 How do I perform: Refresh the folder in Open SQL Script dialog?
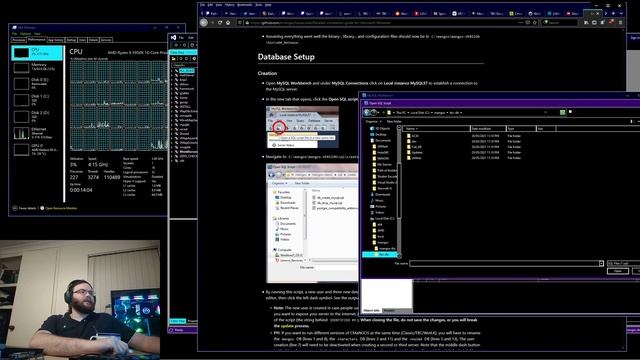[x=562, y=112]
